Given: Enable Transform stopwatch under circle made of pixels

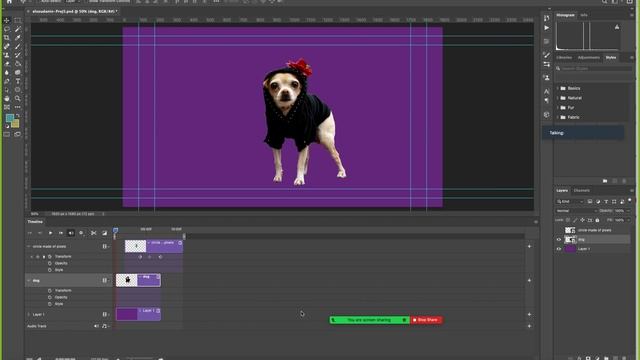Looking at the screenshot, I should pyautogui.click(x=50, y=256).
